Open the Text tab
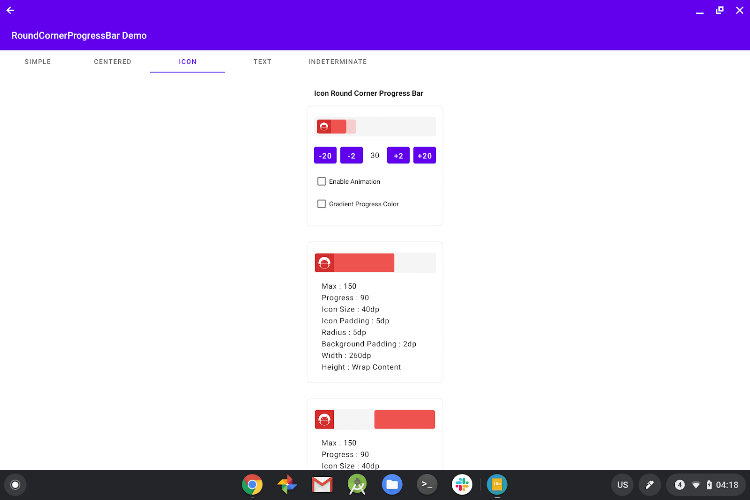Image resolution: width=750 pixels, height=500 pixels. tap(262, 62)
